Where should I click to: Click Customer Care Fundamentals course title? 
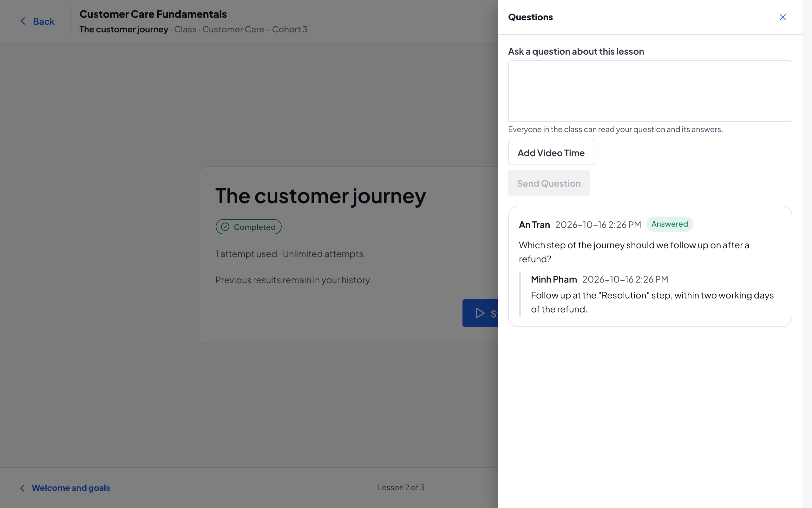[x=153, y=14]
